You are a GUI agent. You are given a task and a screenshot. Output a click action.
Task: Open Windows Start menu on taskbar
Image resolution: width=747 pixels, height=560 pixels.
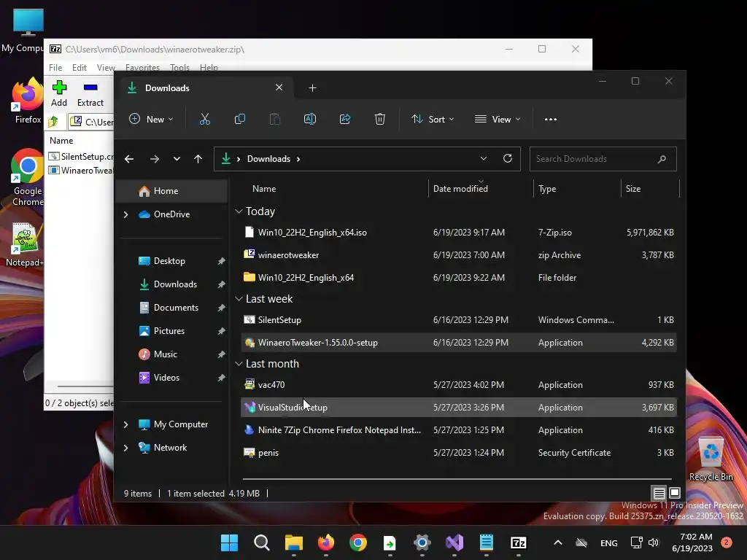pyautogui.click(x=229, y=542)
